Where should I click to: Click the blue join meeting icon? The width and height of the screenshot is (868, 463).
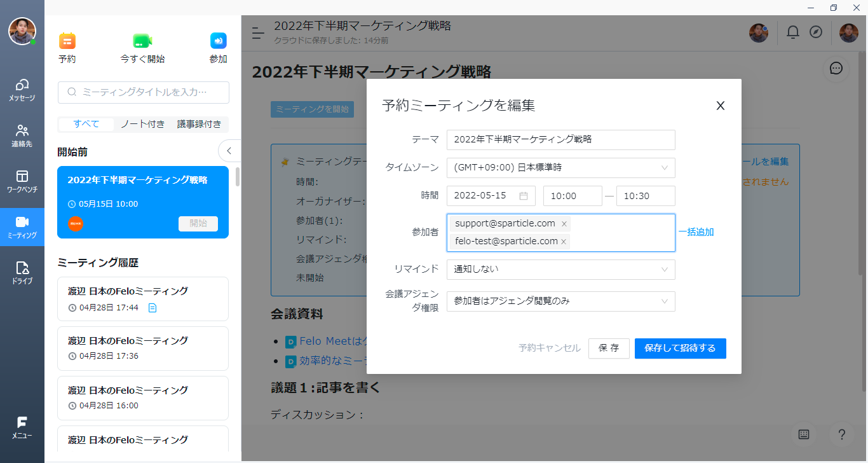coord(219,41)
